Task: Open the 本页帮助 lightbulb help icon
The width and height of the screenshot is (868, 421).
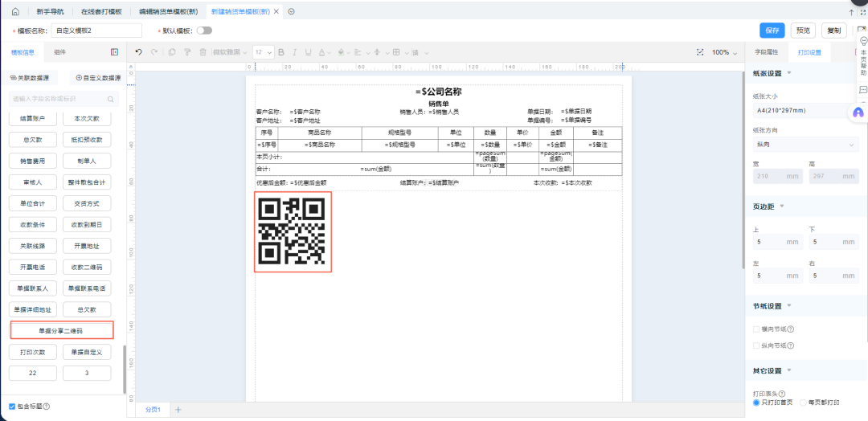Action: coord(863,40)
